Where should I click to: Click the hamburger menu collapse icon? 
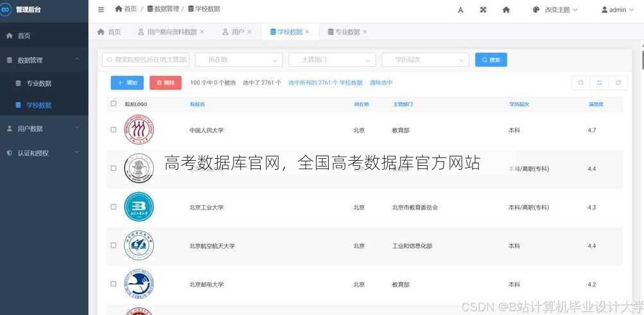(101, 10)
